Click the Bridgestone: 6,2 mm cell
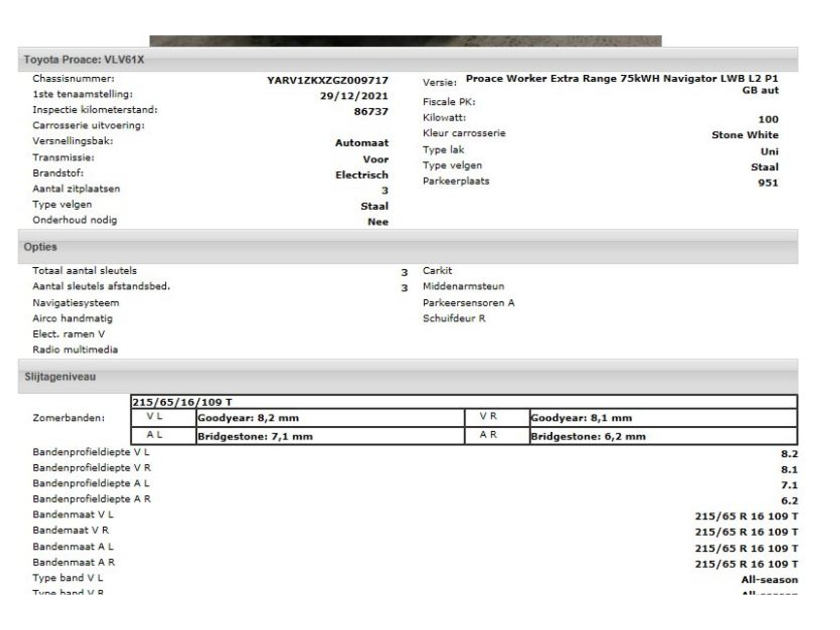Screen dimensions: 840x630 pos(663,436)
